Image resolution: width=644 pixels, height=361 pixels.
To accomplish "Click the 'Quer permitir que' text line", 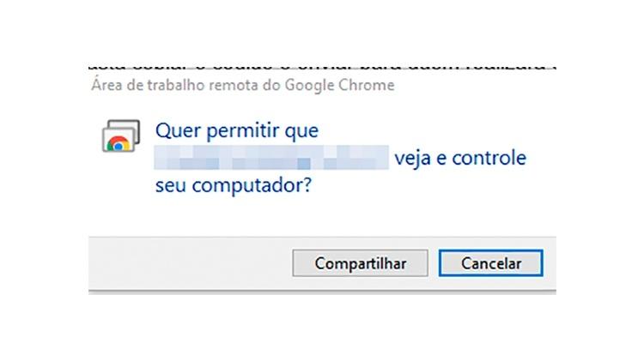I will tap(237, 131).
